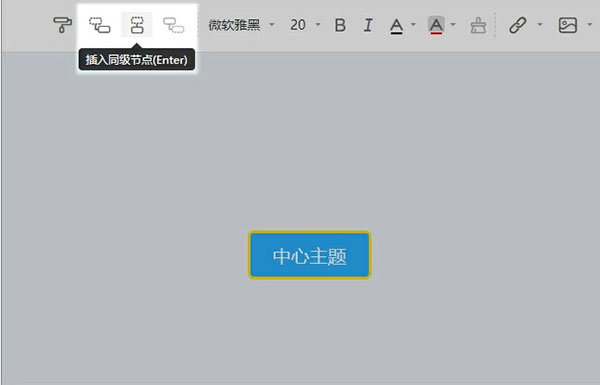The image size is (600, 385).
Task: Click the clear formatting brush icon
Action: [x=478, y=26]
